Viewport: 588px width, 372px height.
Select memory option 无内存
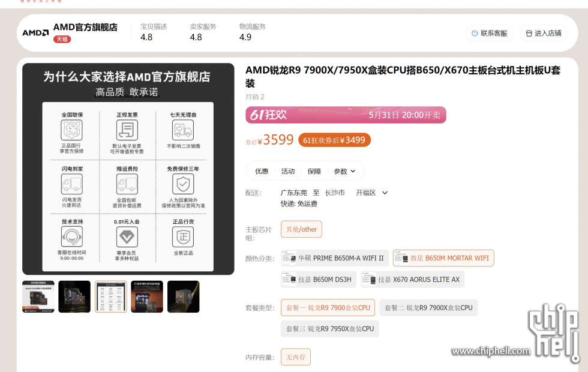pos(296,357)
